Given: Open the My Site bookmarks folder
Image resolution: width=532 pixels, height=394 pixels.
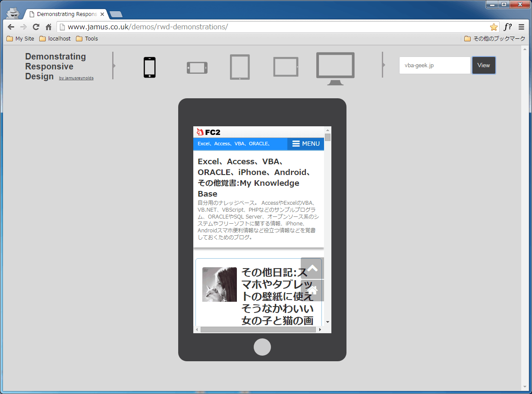Looking at the screenshot, I should pos(20,38).
